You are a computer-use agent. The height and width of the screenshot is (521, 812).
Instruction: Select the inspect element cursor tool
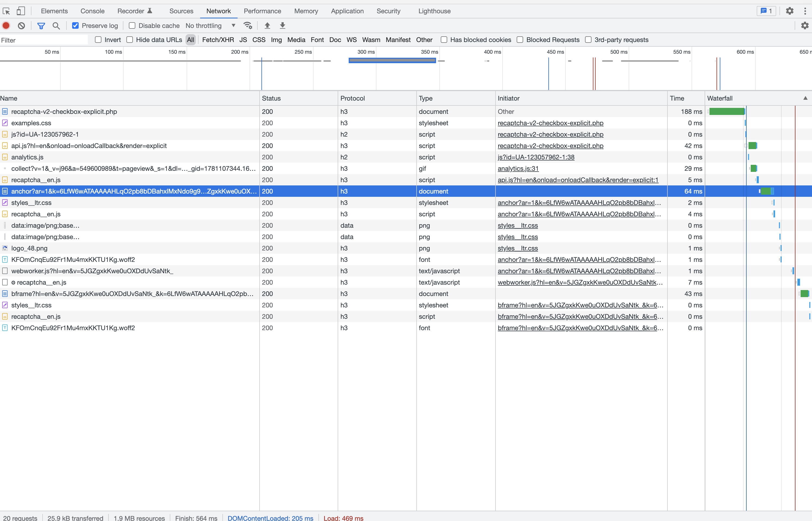coord(7,11)
